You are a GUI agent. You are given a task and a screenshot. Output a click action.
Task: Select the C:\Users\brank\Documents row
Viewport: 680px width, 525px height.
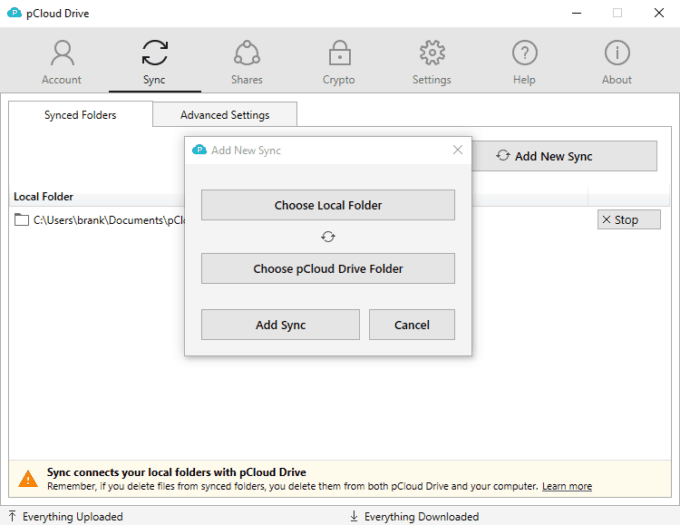pos(100,220)
